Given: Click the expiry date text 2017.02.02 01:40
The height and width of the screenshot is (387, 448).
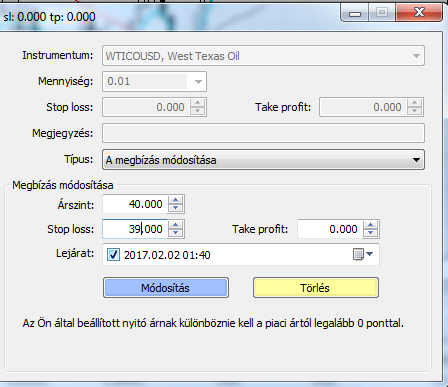Looking at the screenshot, I should 167,255.
